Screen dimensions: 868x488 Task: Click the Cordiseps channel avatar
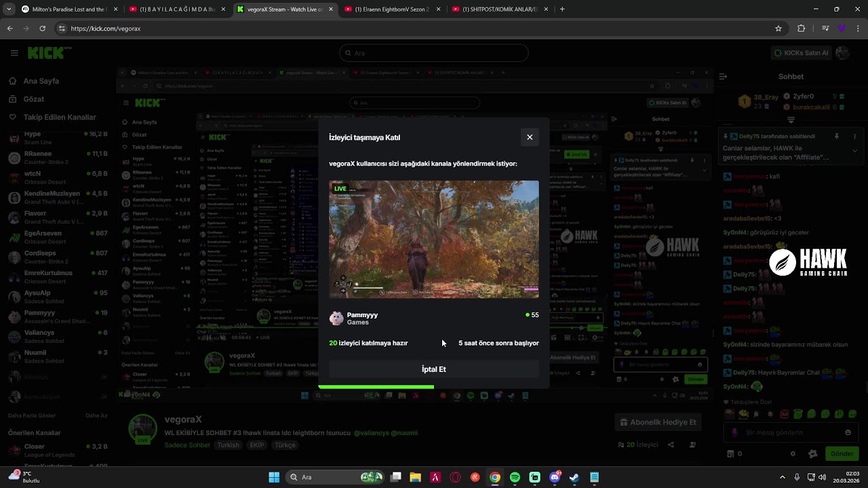pos(14,258)
